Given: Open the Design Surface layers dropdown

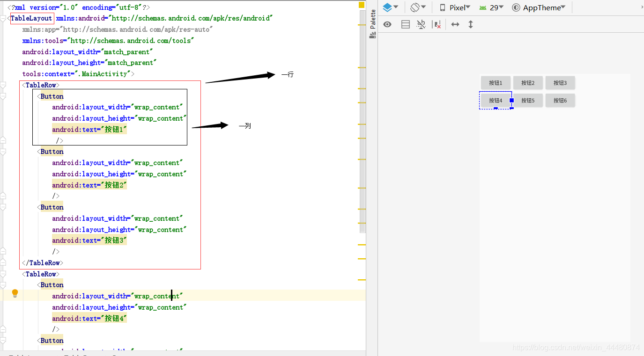Looking at the screenshot, I should (390, 7).
